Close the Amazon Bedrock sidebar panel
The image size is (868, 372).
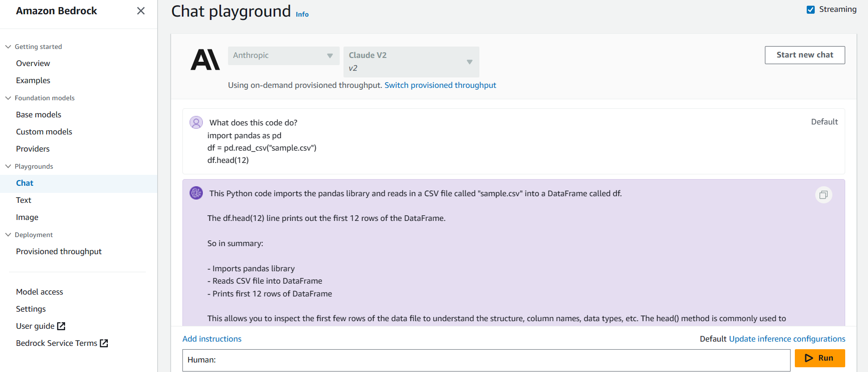pos(141,10)
